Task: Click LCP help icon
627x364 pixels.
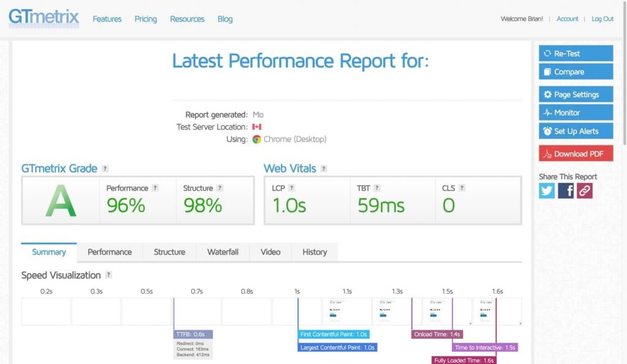Action: 292,188
